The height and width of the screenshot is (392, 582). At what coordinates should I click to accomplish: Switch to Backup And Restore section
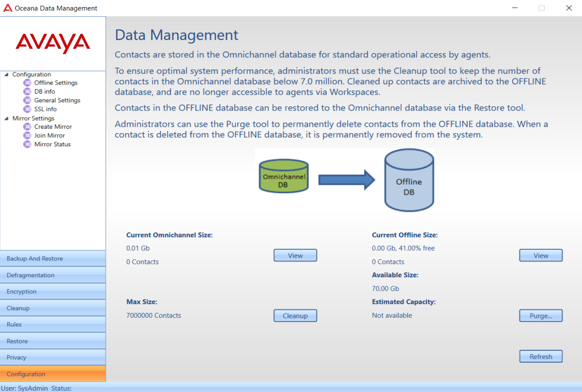tap(53, 258)
